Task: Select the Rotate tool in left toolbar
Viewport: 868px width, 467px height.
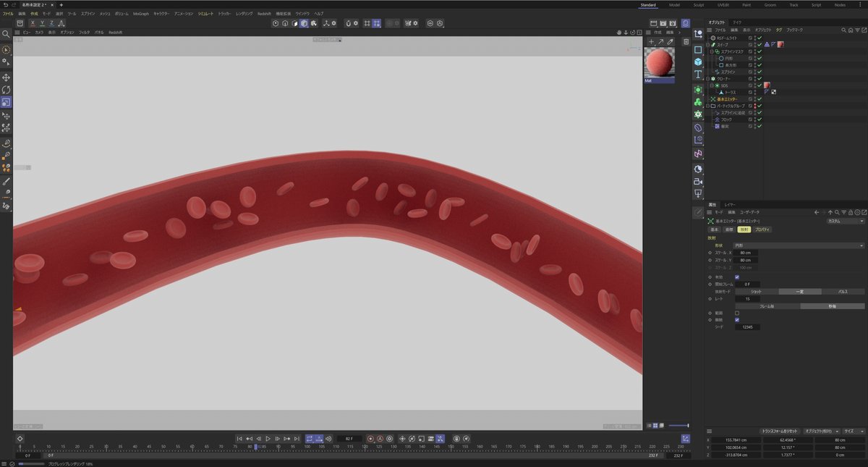Action: [x=7, y=90]
